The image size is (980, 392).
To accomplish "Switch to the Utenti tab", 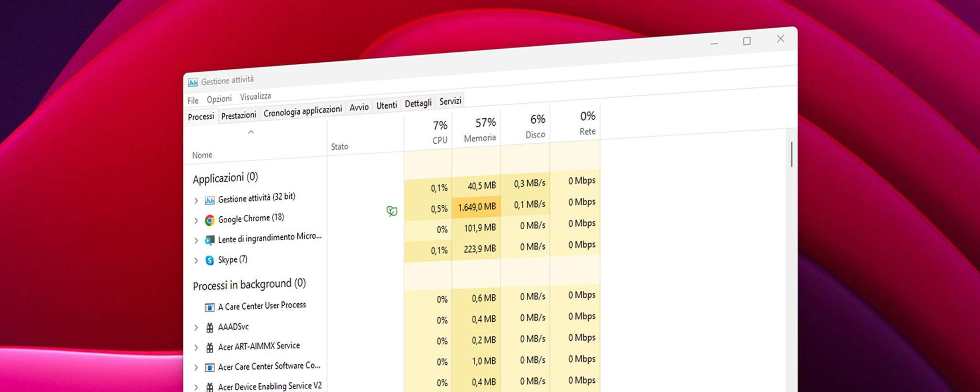I will tap(386, 105).
